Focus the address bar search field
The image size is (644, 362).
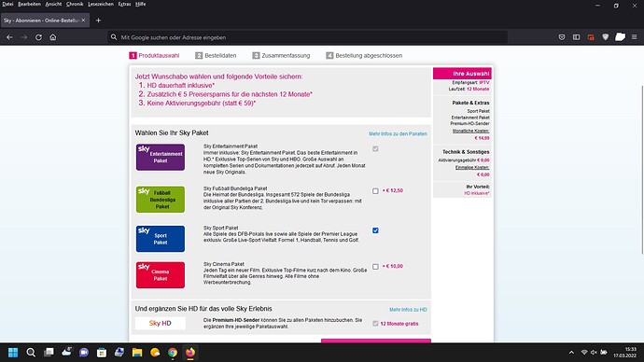click(307, 37)
